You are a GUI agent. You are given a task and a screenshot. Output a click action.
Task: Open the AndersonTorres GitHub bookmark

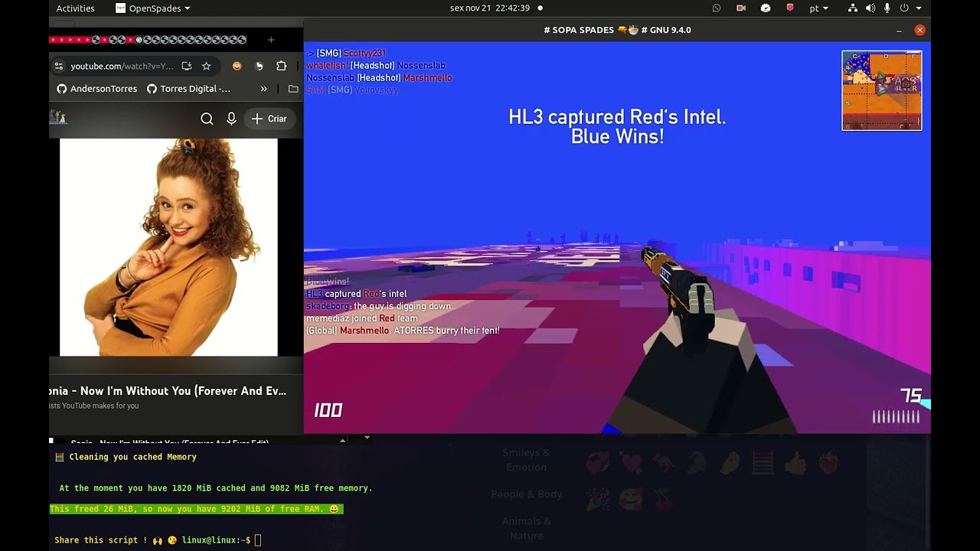point(96,89)
